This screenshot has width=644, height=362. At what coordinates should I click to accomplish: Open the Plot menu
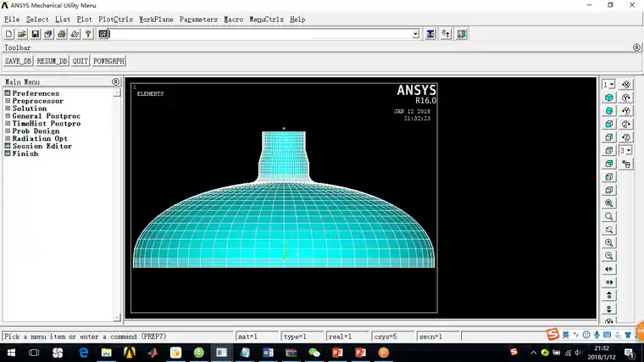point(84,19)
